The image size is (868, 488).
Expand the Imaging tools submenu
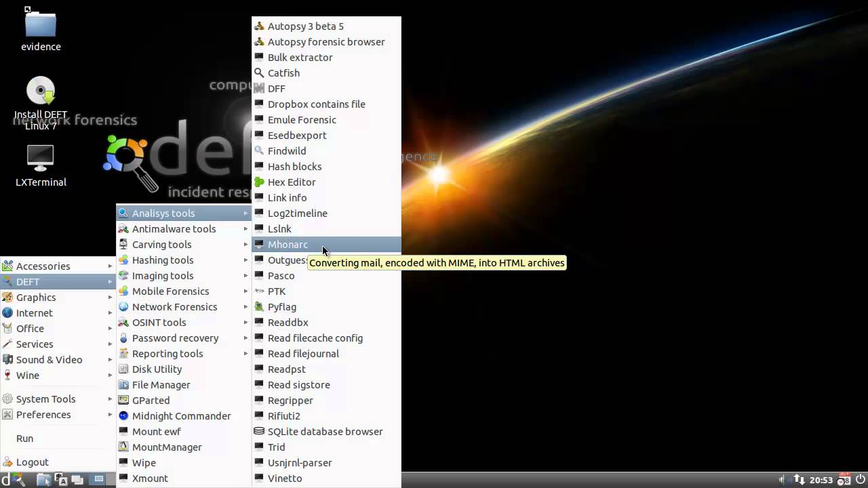[184, 276]
